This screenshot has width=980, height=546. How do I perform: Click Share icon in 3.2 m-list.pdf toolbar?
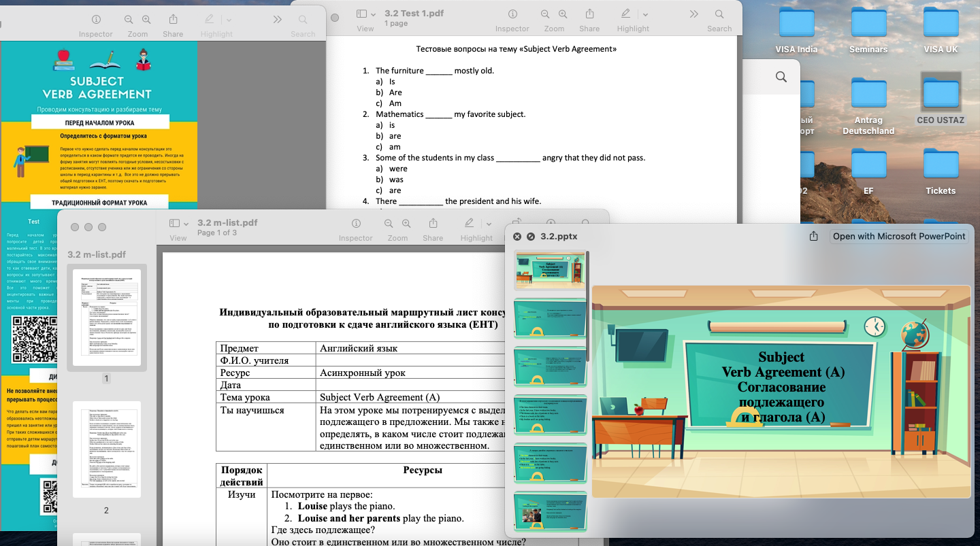(x=433, y=224)
